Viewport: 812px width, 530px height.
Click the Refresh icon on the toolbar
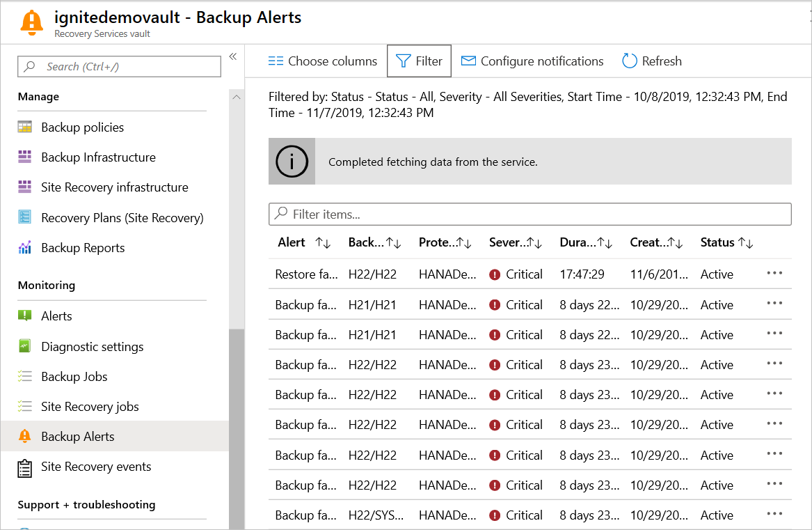(x=629, y=61)
